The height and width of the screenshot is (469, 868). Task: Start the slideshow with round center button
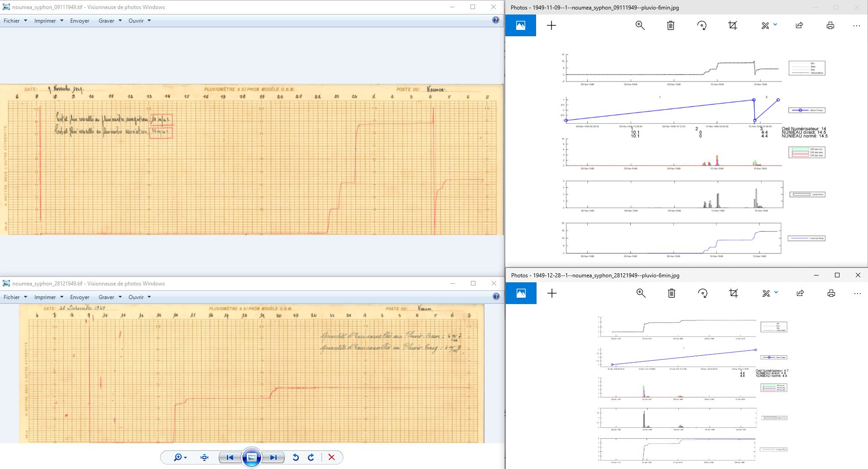pos(252,457)
